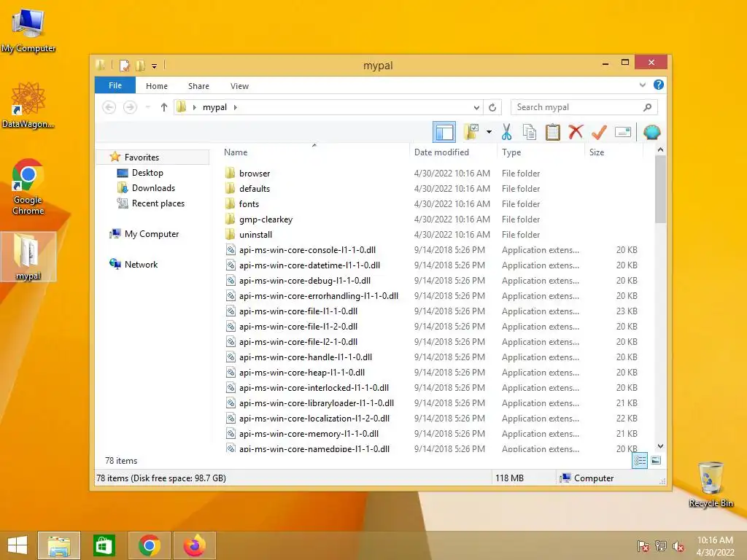Click the Cut scissors icon
This screenshot has height=560, width=747.
click(506, 132)
